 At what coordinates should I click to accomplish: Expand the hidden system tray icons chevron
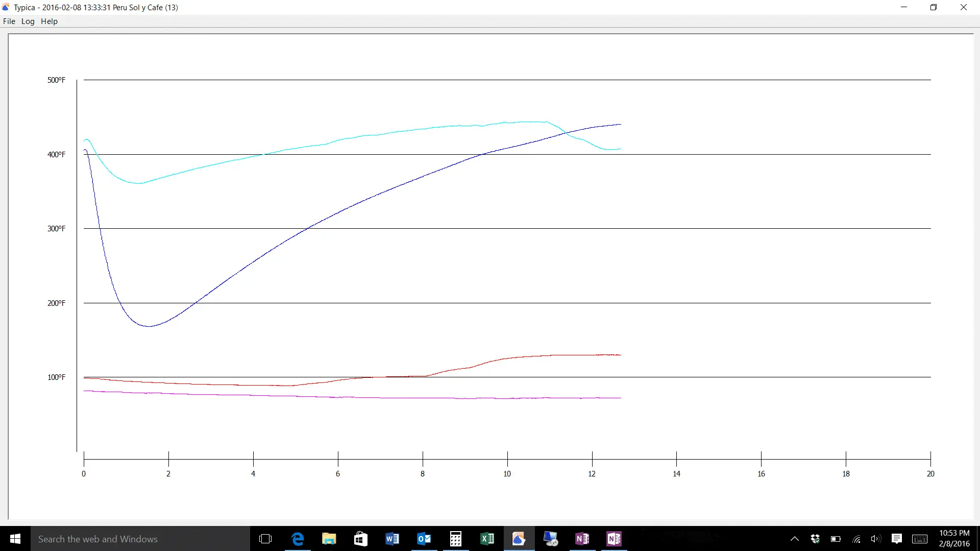[795, 539]
